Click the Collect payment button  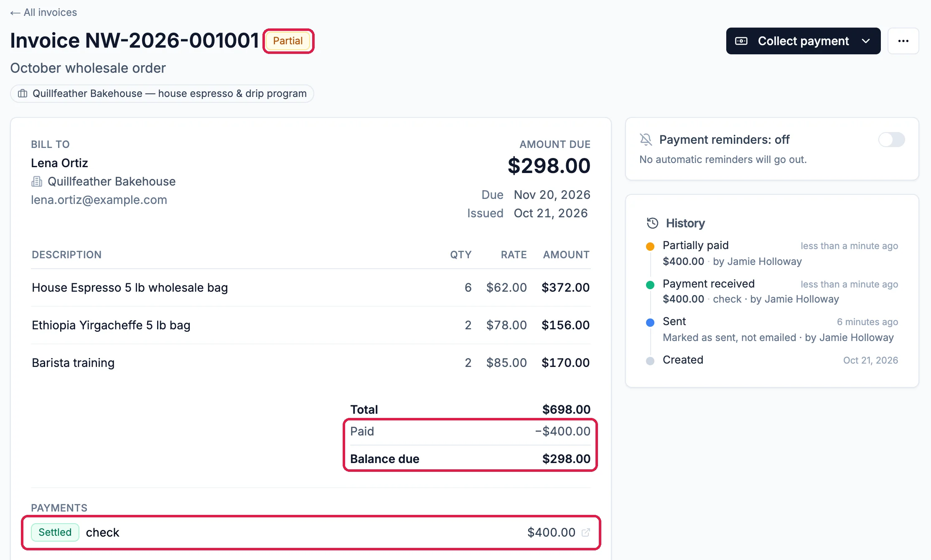pos(803,41)
